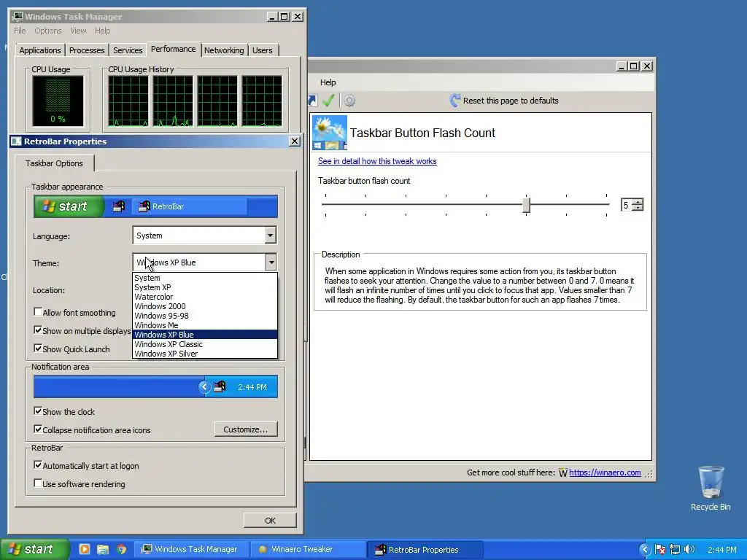This screenshot has width=747, height=560.
Task: Click the flash count slider thumb
Action: click(x=526, y=205)
